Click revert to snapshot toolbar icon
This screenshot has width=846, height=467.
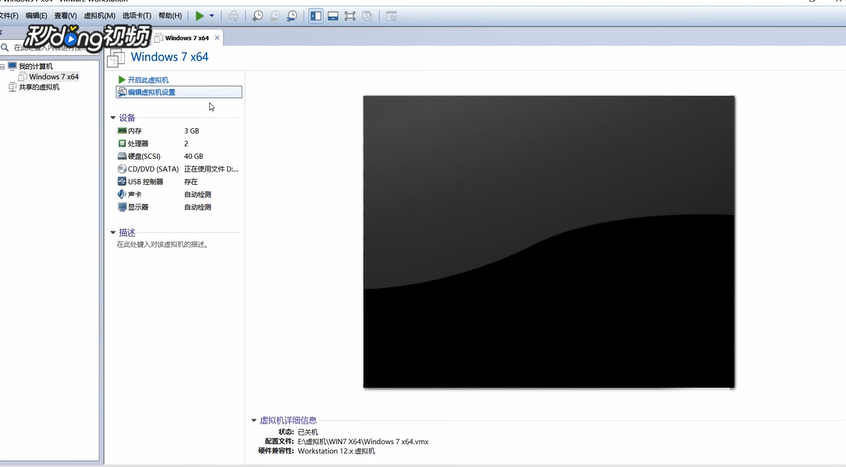pos(275,16)
